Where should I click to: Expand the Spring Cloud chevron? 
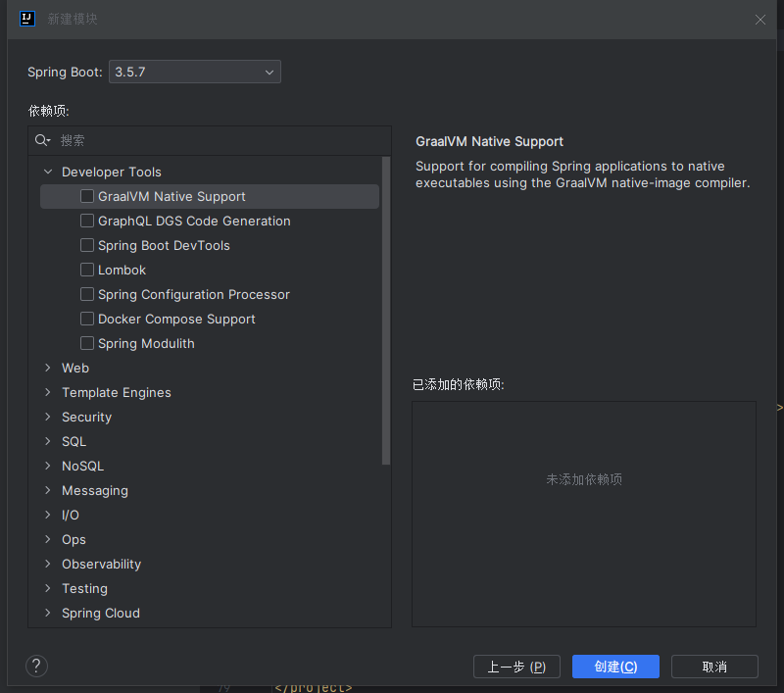point(48,613)
